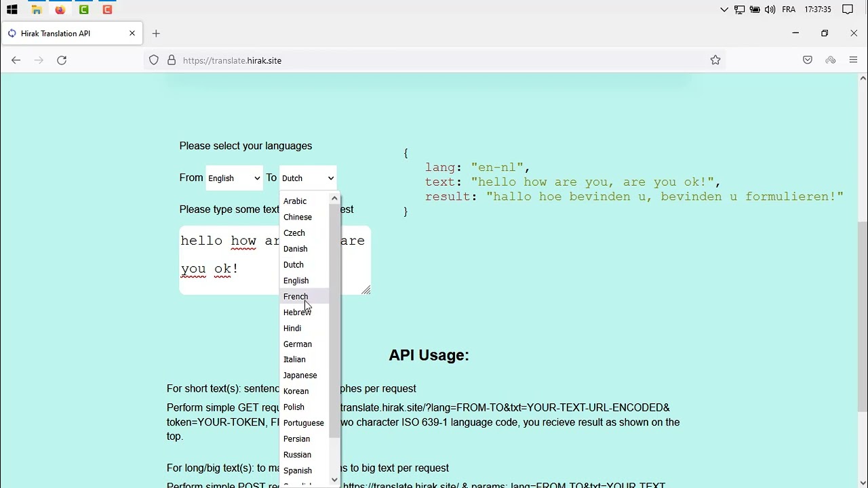Select French as target language

(x=304, y=296)
